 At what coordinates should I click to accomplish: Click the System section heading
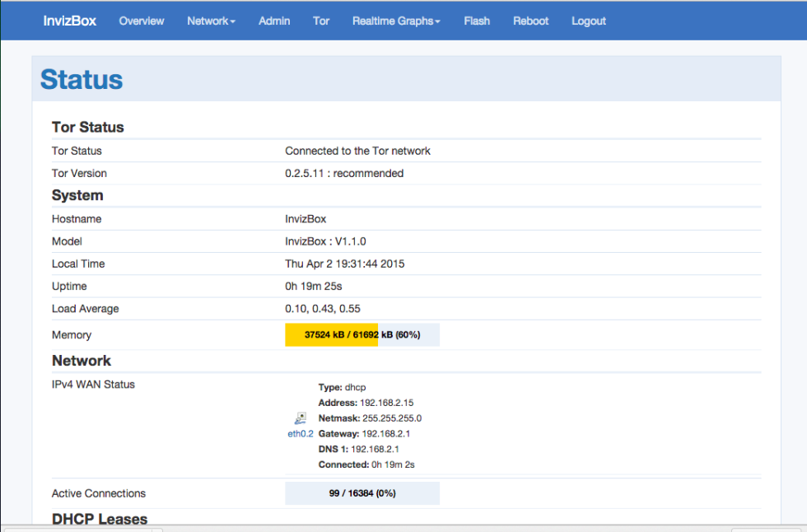(x=77, y=195)
